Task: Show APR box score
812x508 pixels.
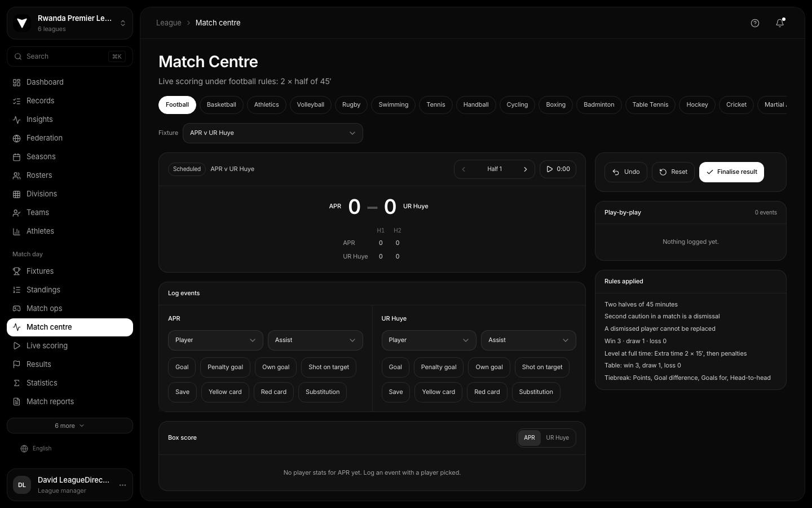Action: [x=529, y=438]
